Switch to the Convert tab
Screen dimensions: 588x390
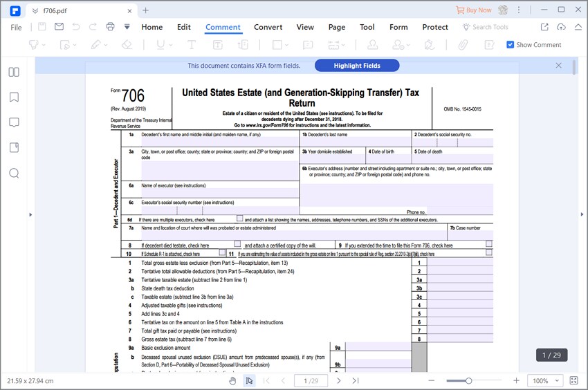click(x=268, y=27)
